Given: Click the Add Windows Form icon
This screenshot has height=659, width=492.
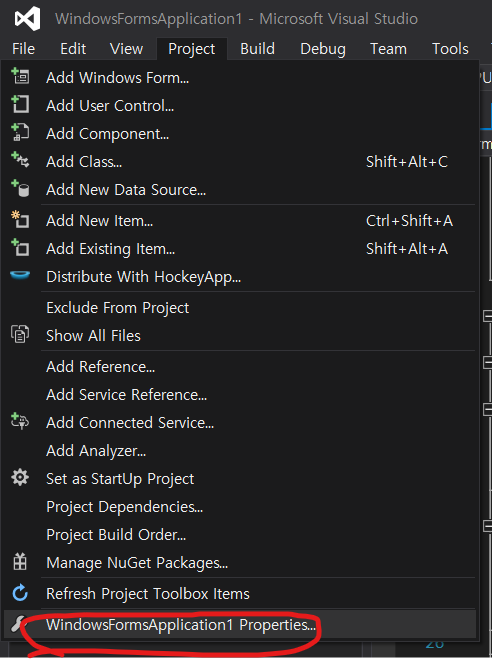Looking at the screenshot, I should pyautogui.click(x=20, y=77).
